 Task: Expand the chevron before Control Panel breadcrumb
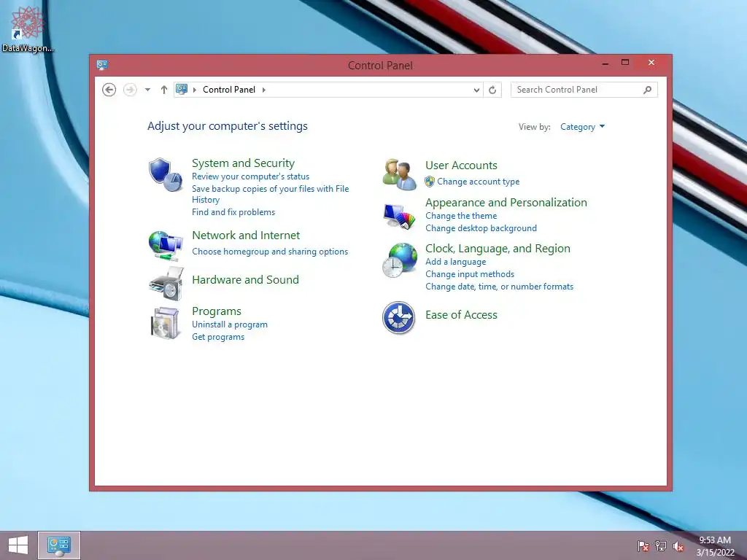[194, 90]
